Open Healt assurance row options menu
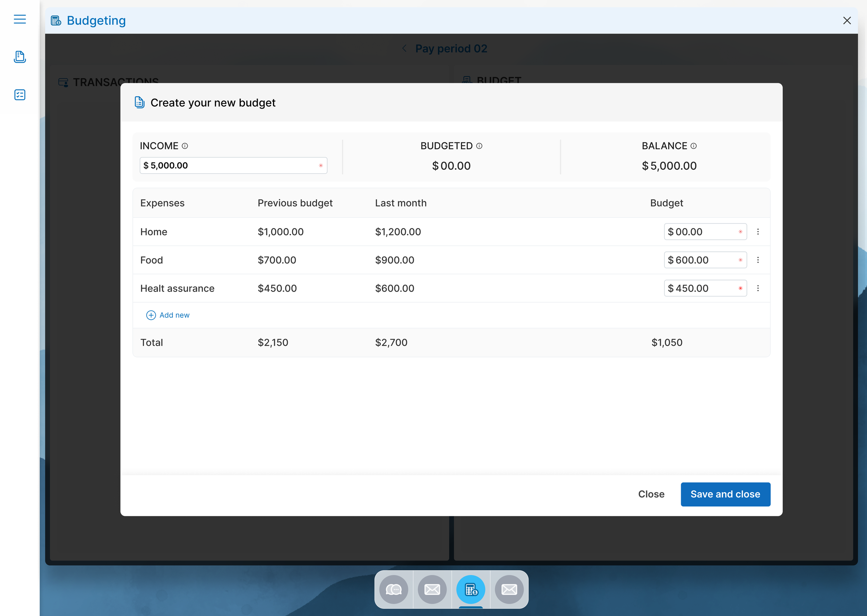Screen dimensions: 867x616 pos(758,288)
